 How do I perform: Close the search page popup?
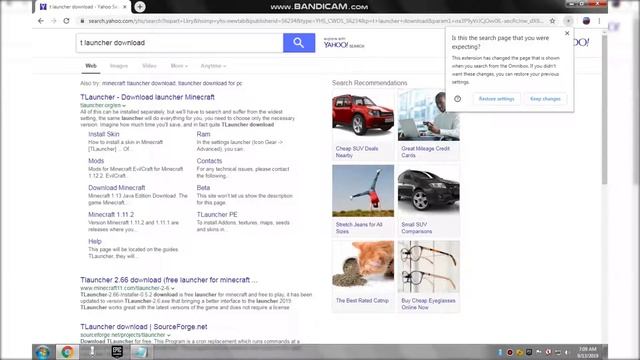567,33
